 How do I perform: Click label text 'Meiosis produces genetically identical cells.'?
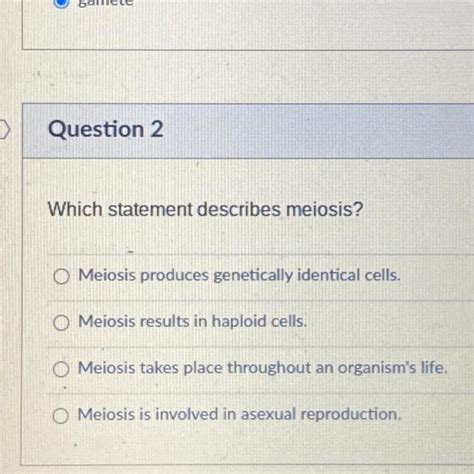[239, 276]
